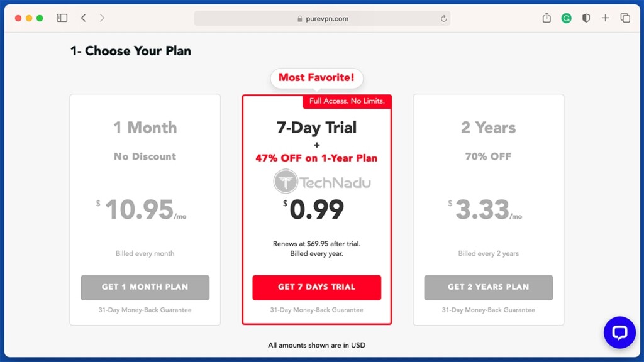The height and width of the screenshot is (362, 644).
Task: Open the blue live chat bubble
Action: pyautogui.click(x=619, y=332)
